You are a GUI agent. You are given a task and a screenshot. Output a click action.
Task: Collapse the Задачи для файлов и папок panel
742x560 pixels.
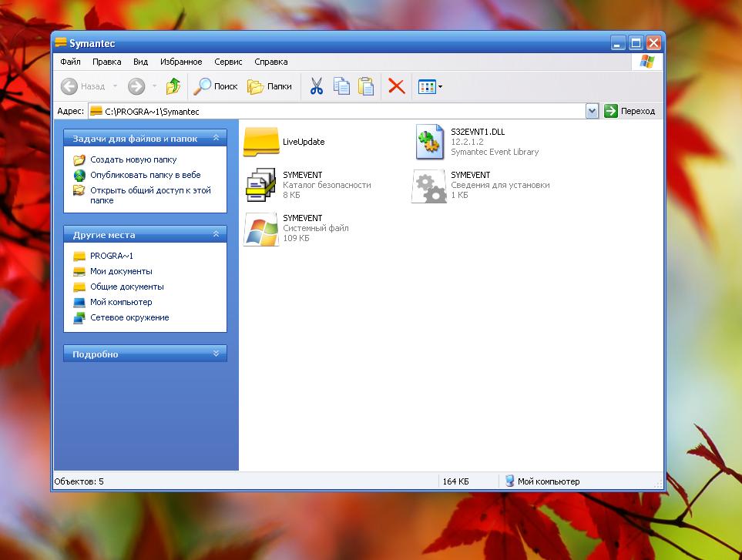(x=216, y=139)
